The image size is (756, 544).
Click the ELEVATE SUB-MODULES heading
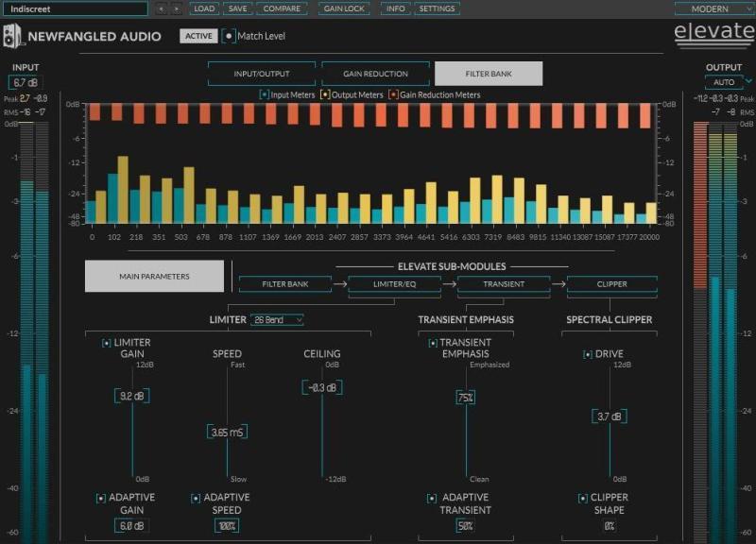452,266
